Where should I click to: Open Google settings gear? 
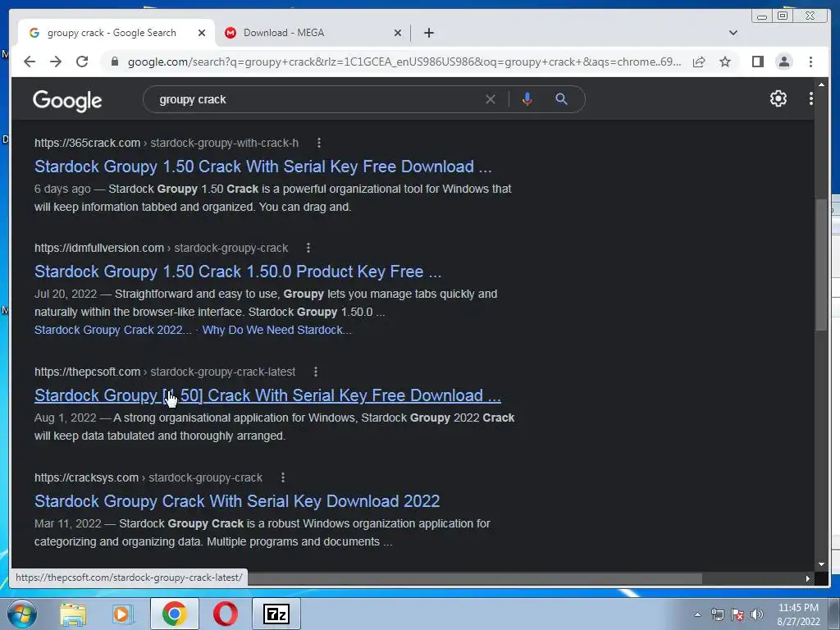point(778,98)
